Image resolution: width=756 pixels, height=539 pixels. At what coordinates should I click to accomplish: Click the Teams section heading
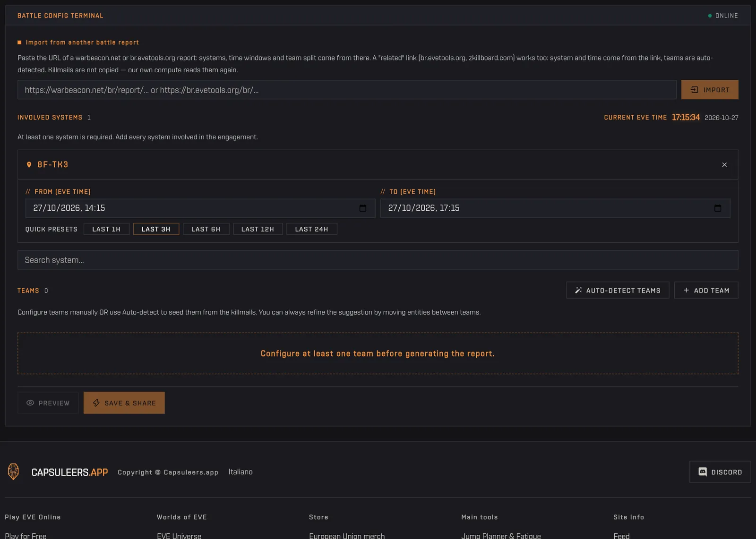[28, 291]
